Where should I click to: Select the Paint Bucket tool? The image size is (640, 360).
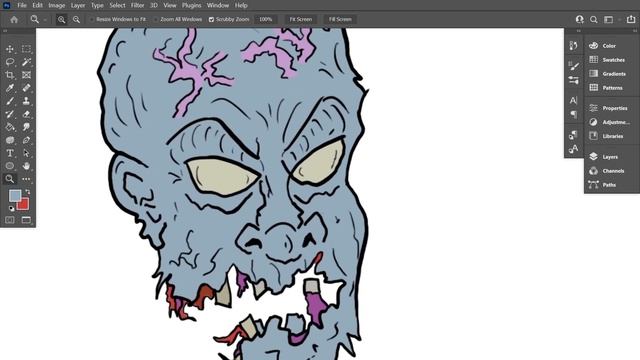point(10,127)
